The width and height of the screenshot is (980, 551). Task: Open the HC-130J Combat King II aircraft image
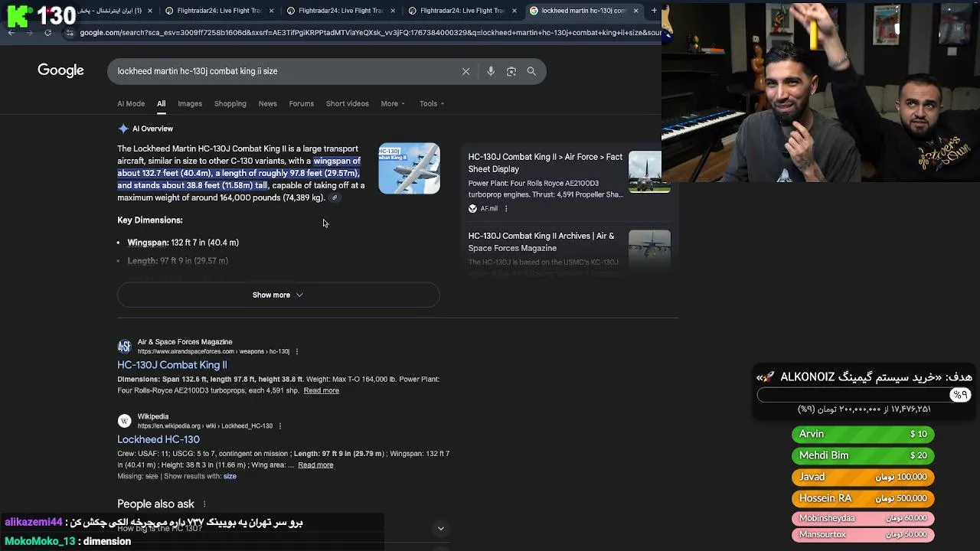click(409, 168)
